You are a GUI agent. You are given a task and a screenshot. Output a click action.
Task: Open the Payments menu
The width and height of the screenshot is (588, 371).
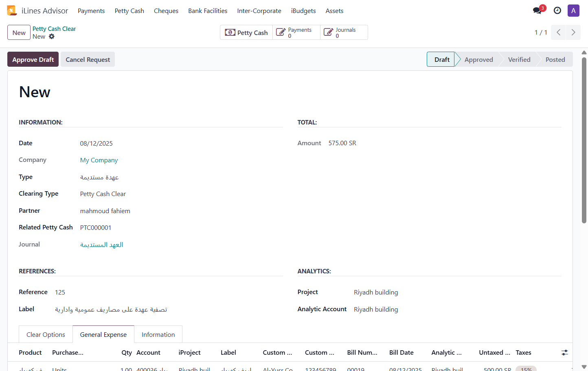click(x=91, y=11)
